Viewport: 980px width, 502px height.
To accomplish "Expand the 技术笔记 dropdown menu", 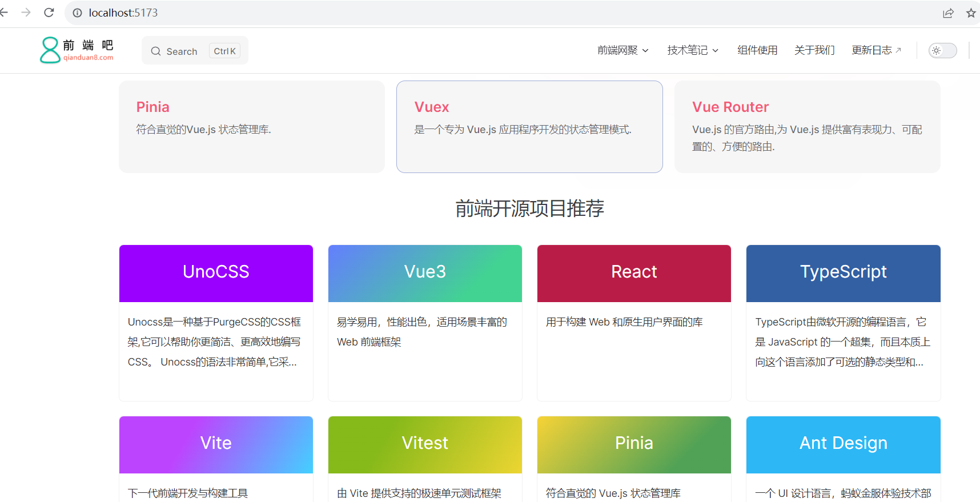I will coord(693,50).
